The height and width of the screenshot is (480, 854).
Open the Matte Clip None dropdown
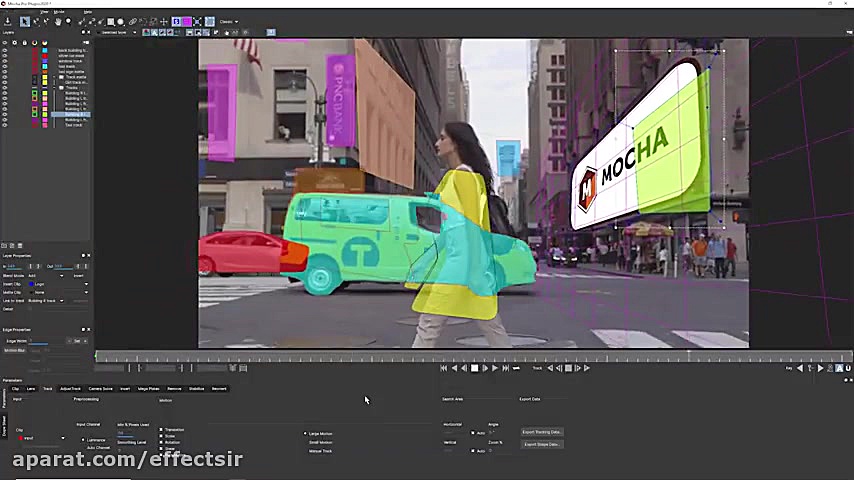(x=59, y=293)
